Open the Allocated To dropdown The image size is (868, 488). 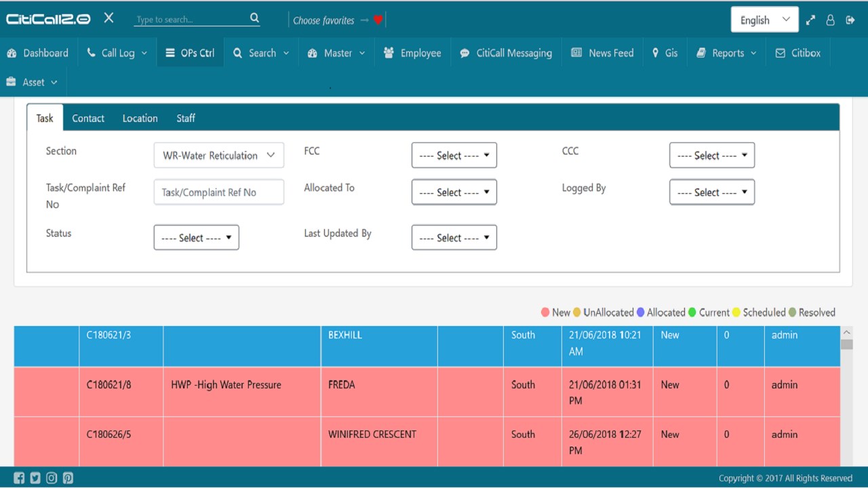pyautogui.click(x=454, y=192)
